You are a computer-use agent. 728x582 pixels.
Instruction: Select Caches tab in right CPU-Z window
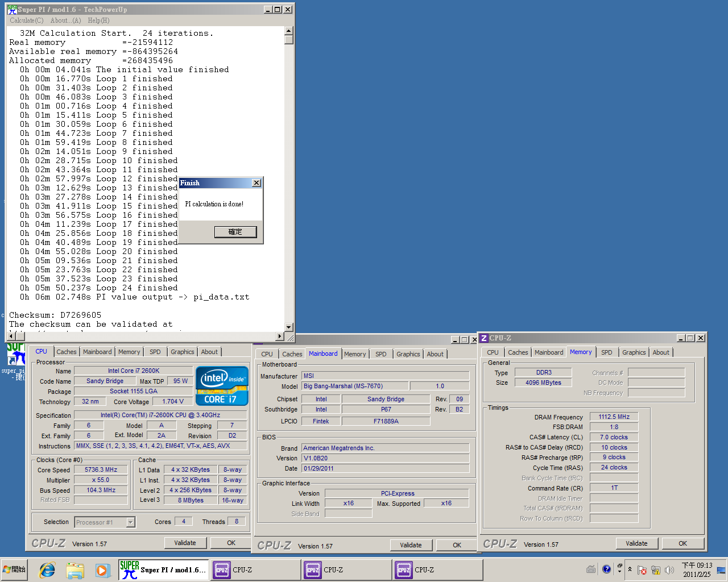point(518,352)
